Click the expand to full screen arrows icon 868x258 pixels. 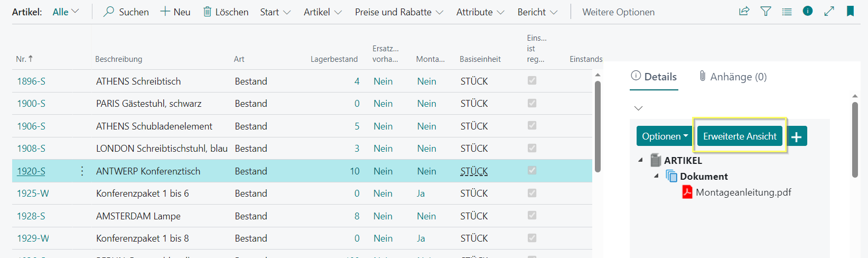(829, 11)
